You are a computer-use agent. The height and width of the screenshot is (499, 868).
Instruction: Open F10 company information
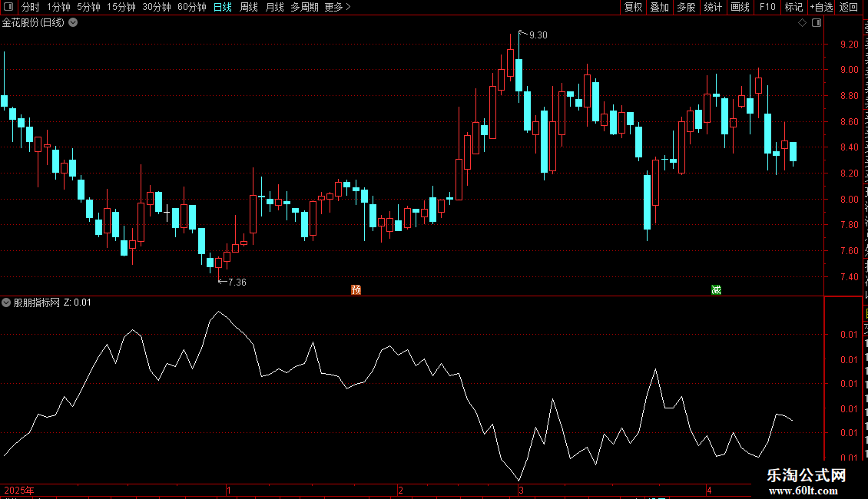pos(767,7)
